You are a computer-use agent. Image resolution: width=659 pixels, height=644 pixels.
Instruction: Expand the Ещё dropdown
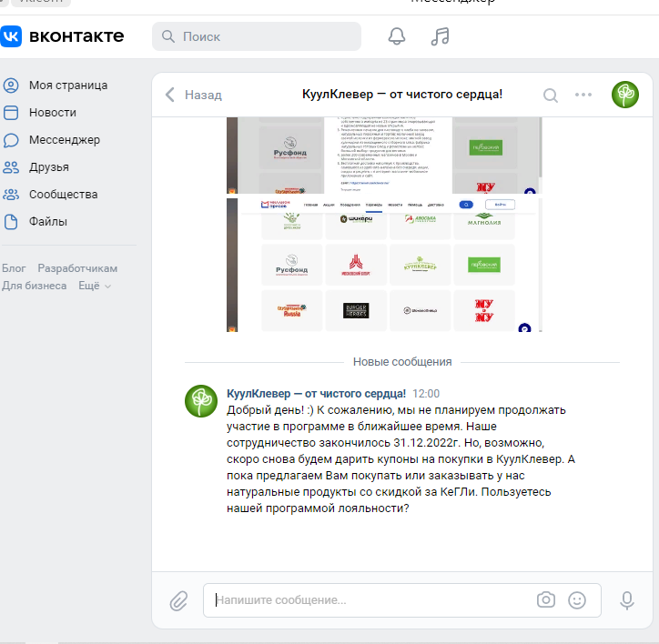tap(95, 287)
